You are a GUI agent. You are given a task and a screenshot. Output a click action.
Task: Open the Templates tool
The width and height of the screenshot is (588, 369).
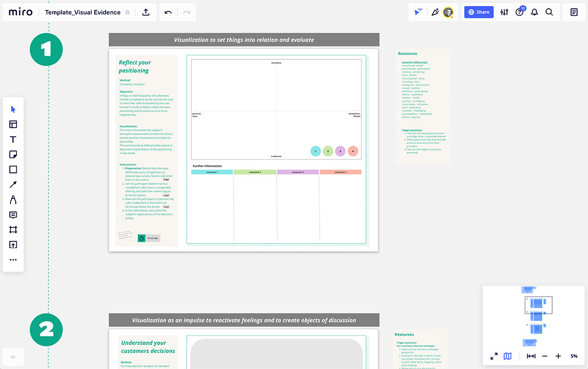[13, 124]
